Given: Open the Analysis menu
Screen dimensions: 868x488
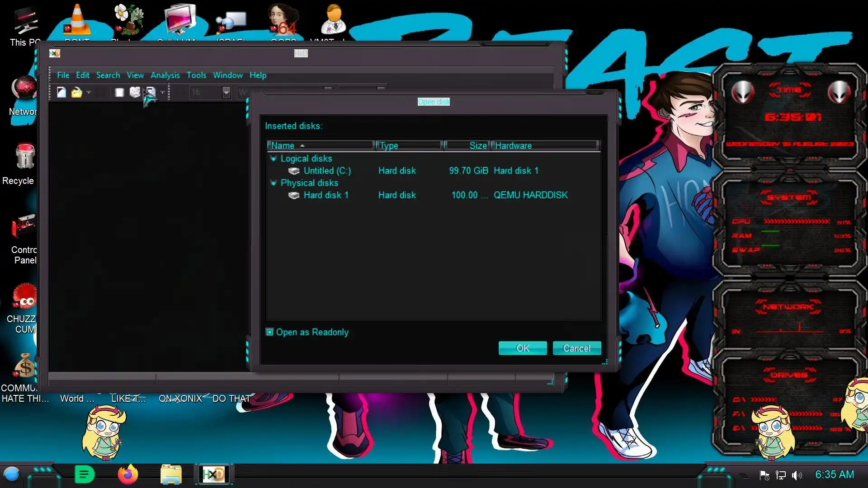Looking at the screenshot, I should click(x=165, y=75).
